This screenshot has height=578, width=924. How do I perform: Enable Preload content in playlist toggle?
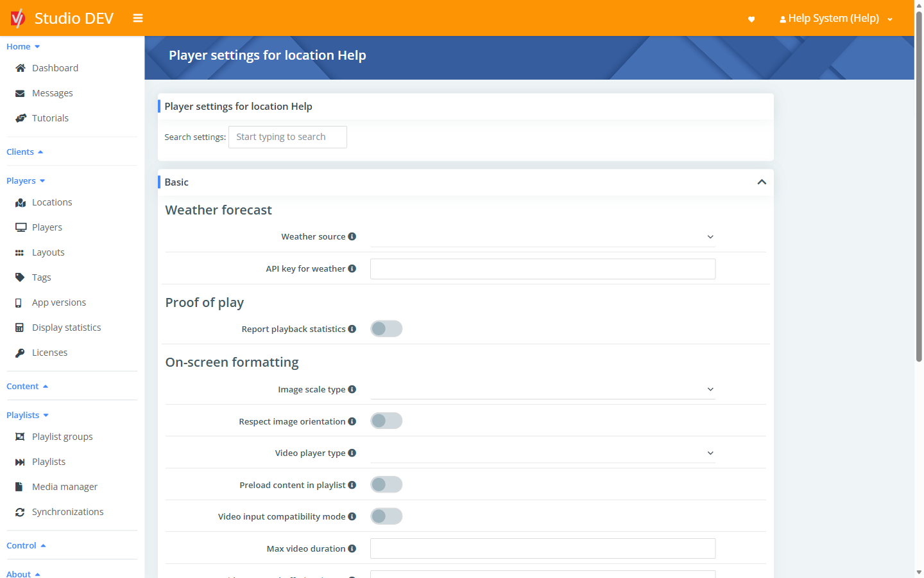pyautogui.click(x=386, y=484)
